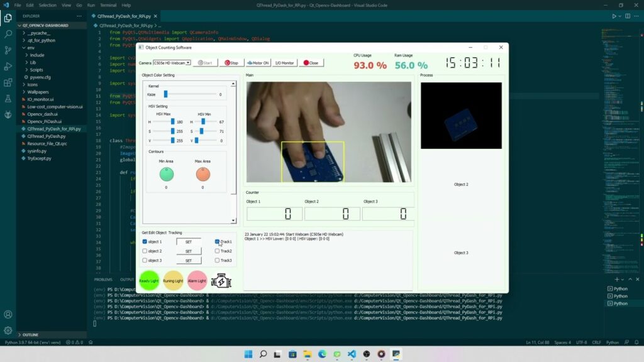The image size is (644, 362).
Task: Uncheck the object 1 checkbox
Action: (x=145, y=242)
